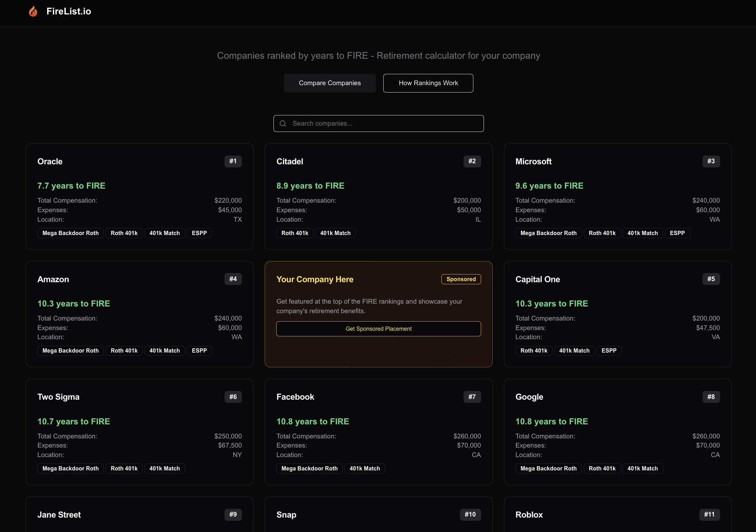The height and width of the screenshot is (532, 756).
Task: Open the Microsoft company card title
Action: 533,161
